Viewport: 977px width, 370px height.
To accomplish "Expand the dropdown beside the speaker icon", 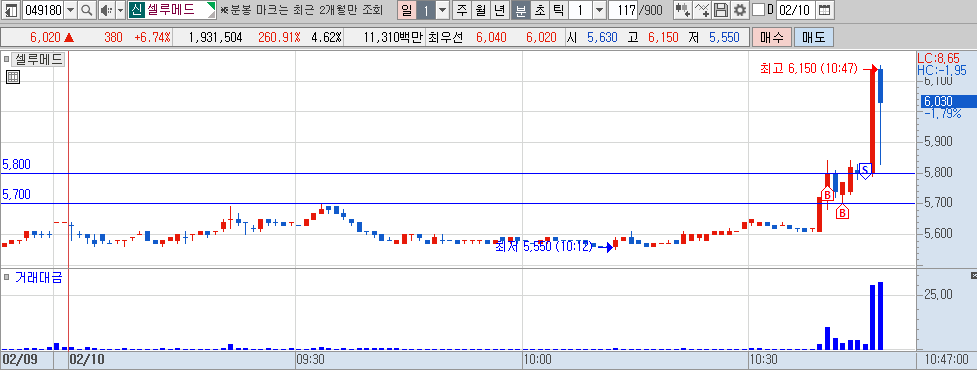I will (x=120, y=10).
